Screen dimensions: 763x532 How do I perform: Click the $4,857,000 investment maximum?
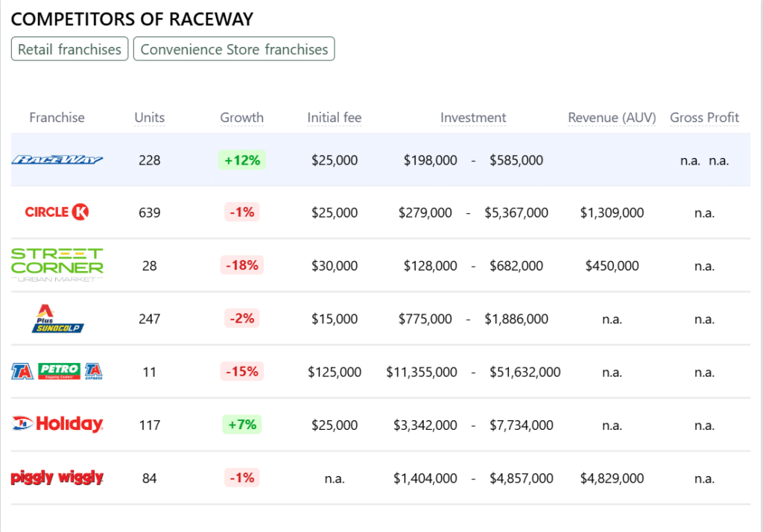pyautogui.click(x=521, y=478)
